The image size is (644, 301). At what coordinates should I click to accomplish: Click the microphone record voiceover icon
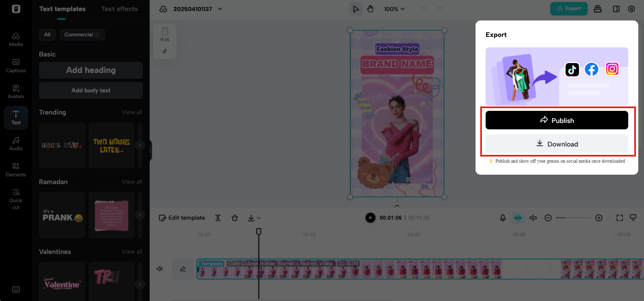502,218
